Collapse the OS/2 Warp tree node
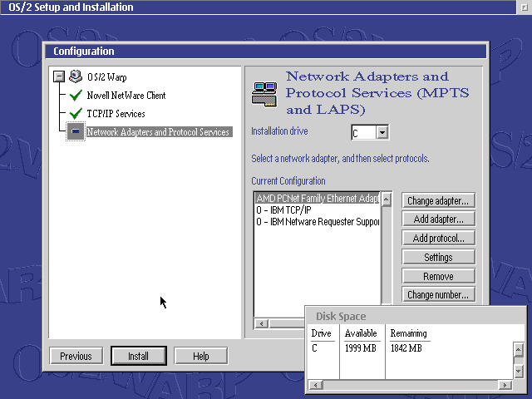The image size is (532, 399). 58,76
